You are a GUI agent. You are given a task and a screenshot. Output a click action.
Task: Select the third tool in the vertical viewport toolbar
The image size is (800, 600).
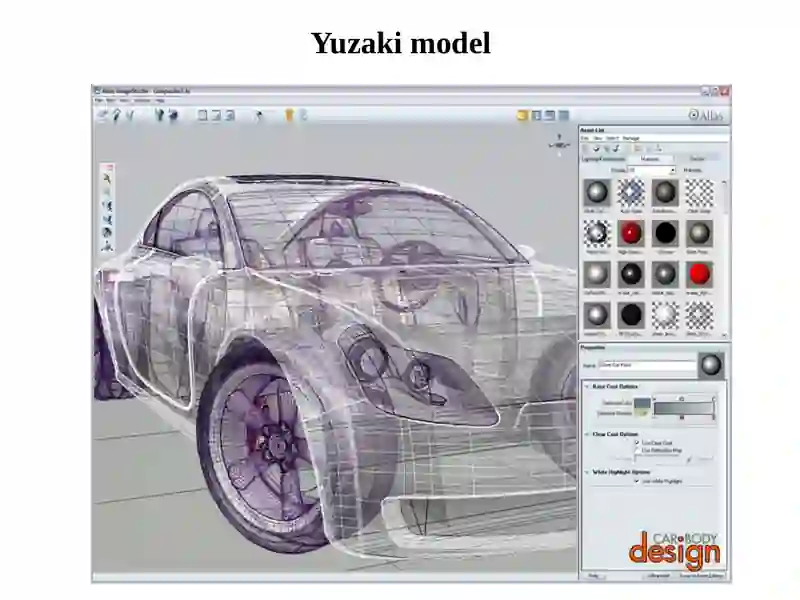[x=107, y=206]
